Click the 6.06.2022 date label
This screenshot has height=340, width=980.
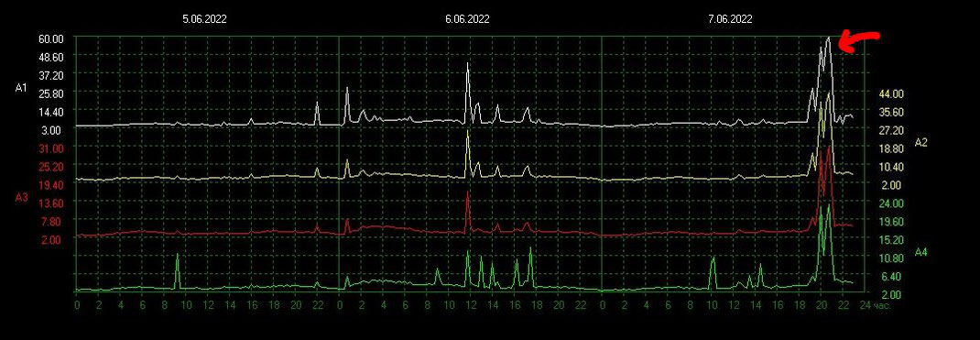tap(467, 19)
